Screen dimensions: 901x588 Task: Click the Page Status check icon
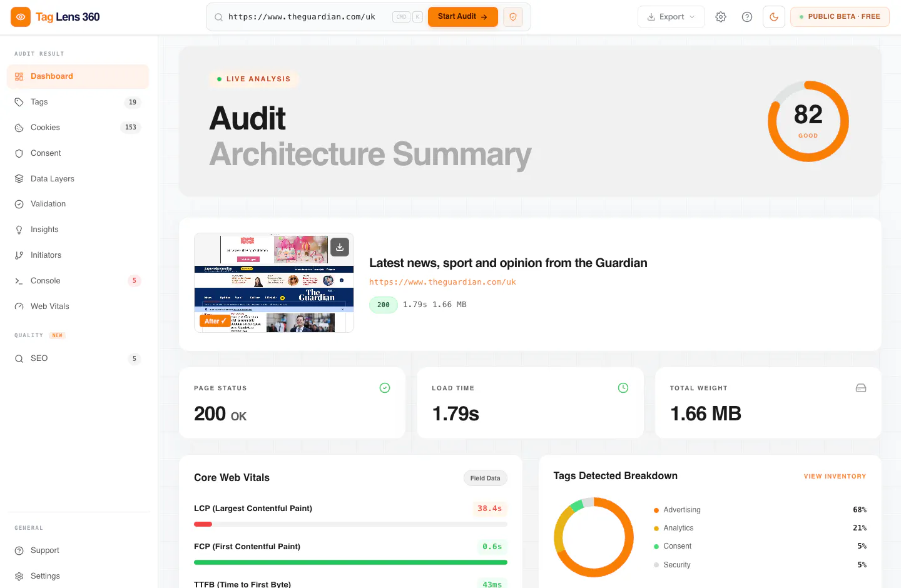pyautogui.click(x=385, y=388)
